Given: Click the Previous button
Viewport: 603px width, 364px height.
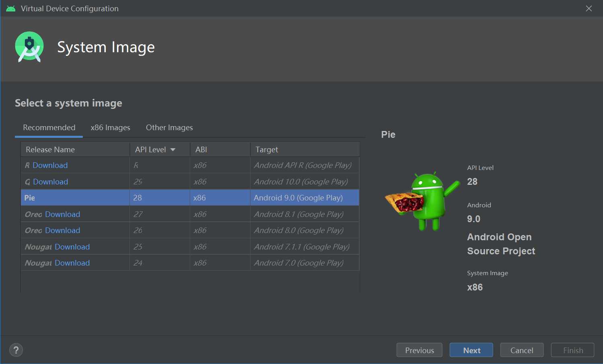Looking at the screenshot, I should point(419,350).
